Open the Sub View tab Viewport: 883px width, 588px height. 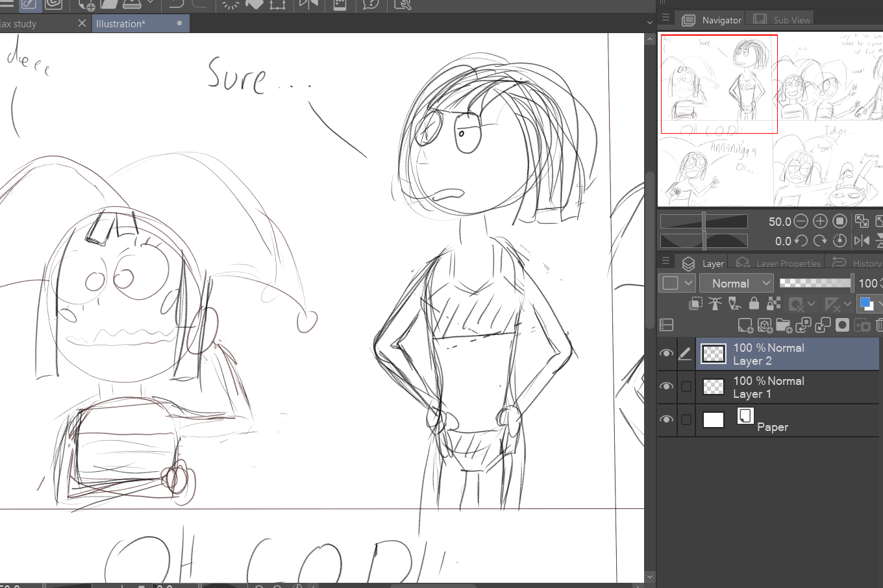pyautogui.click(x=782, y=20)
